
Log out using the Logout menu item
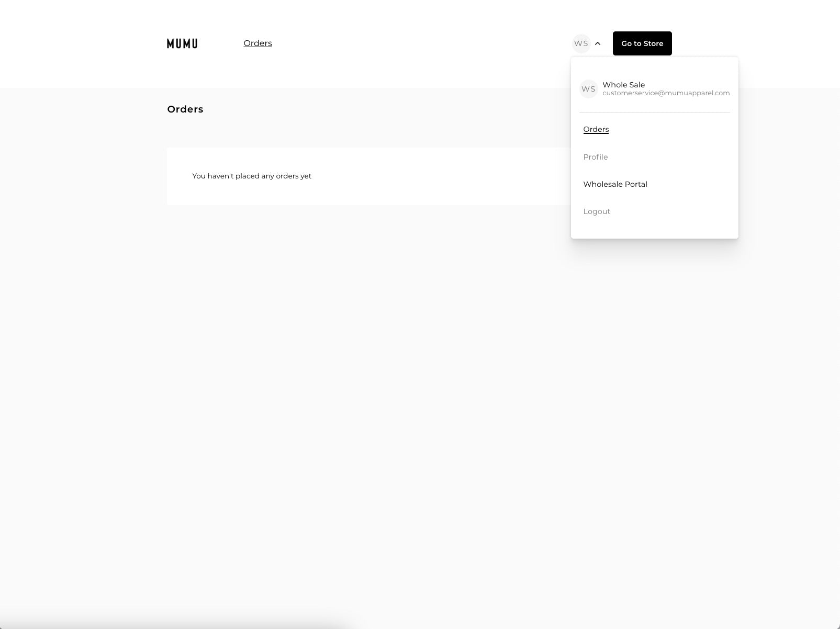pyautogui.click(x=597, y=211)
